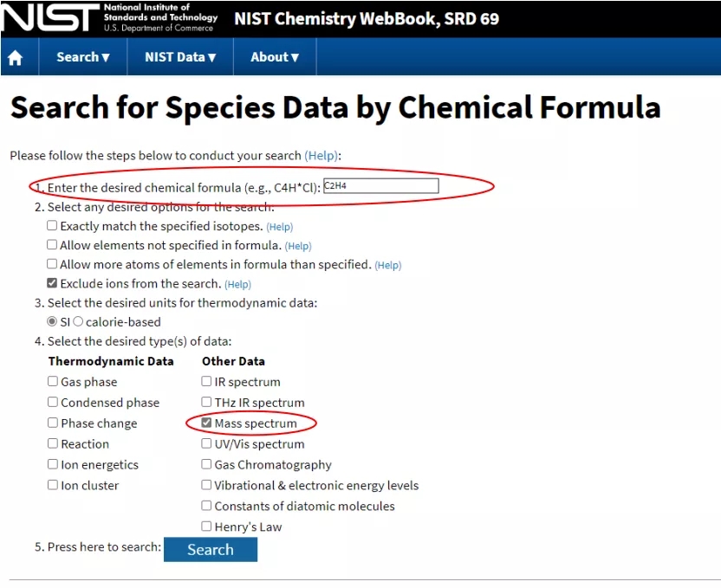Open Help link next to conduct your search

tap(322, 156)
